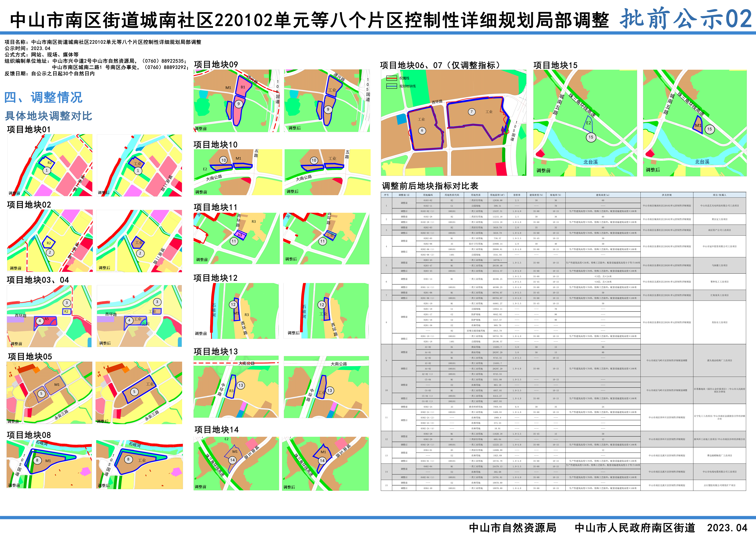Click the 聚和化工工改项目 table cell
The width and height of the screenshot is (756, 535).
coord(719,282)
